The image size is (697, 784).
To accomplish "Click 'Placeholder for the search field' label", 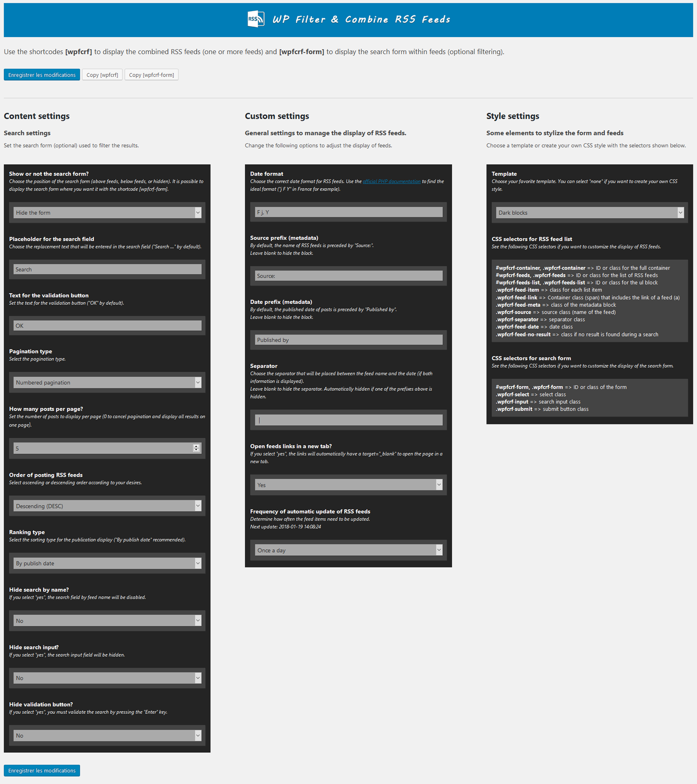I will coord(52,239).
